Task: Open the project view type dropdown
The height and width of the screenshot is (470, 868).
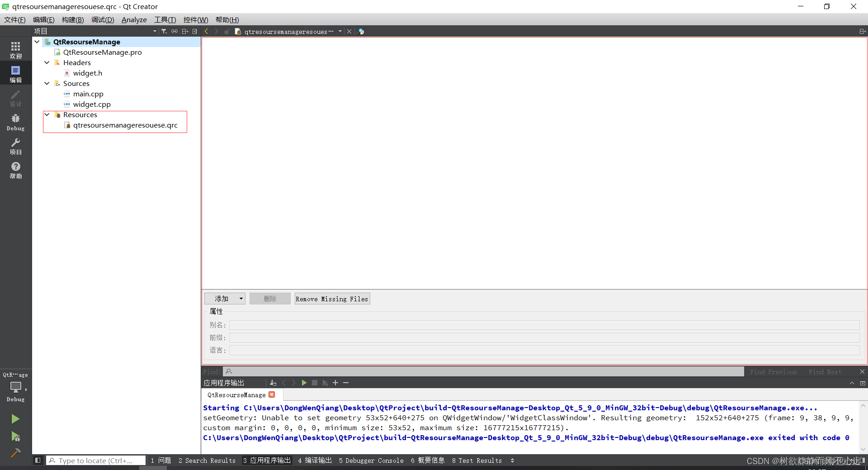Action: point(155,31)
